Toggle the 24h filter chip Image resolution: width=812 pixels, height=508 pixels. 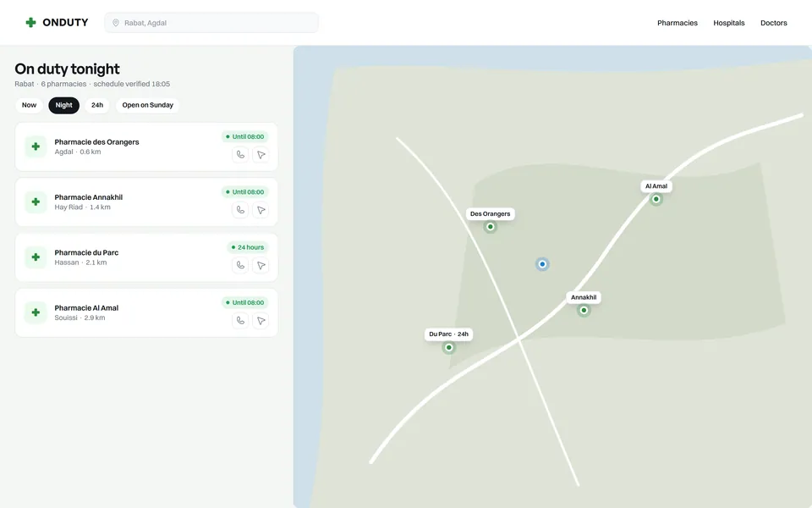pos(97,105)
